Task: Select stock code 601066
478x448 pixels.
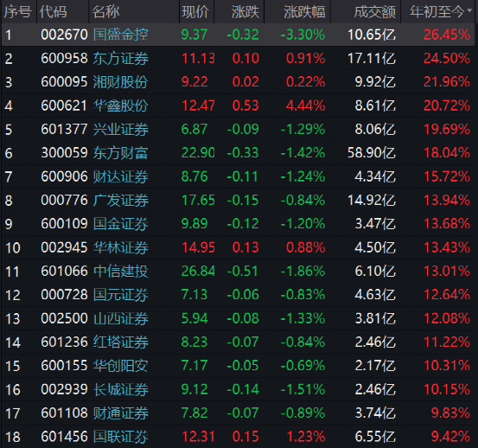Action: (x=64, y=271)
